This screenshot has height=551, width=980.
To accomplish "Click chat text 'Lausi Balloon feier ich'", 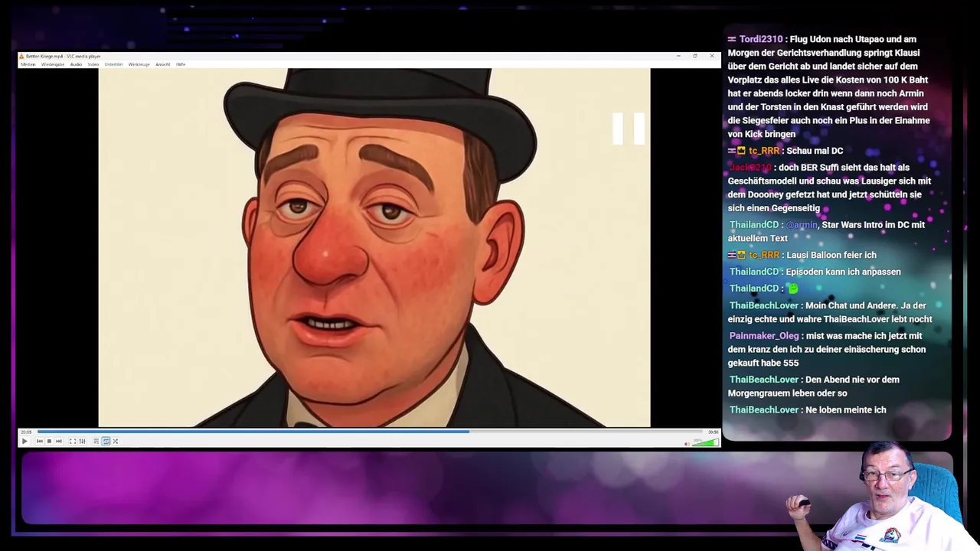I will (831, 255).
